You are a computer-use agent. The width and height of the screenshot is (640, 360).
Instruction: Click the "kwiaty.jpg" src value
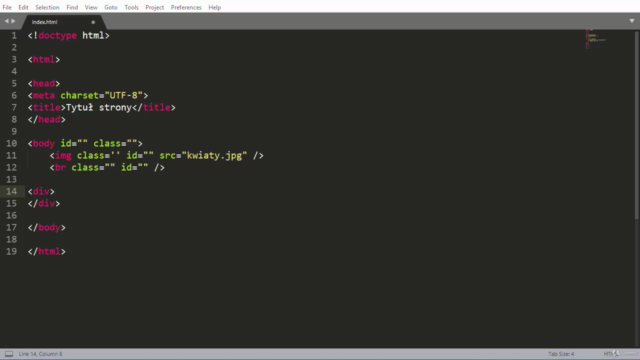coord(214,156)
